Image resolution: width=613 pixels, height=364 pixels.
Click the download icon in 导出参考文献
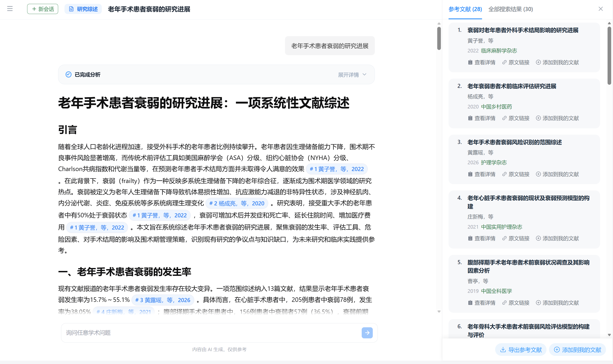pos(503,350)
